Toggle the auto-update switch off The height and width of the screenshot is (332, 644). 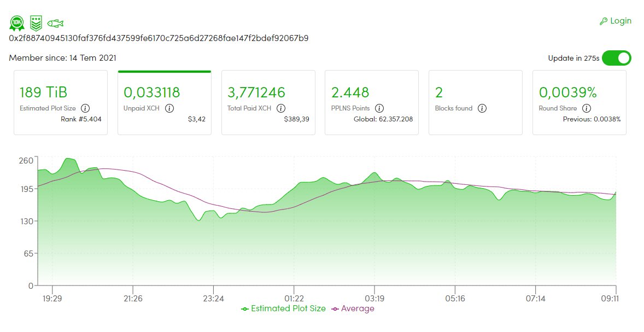617,58
